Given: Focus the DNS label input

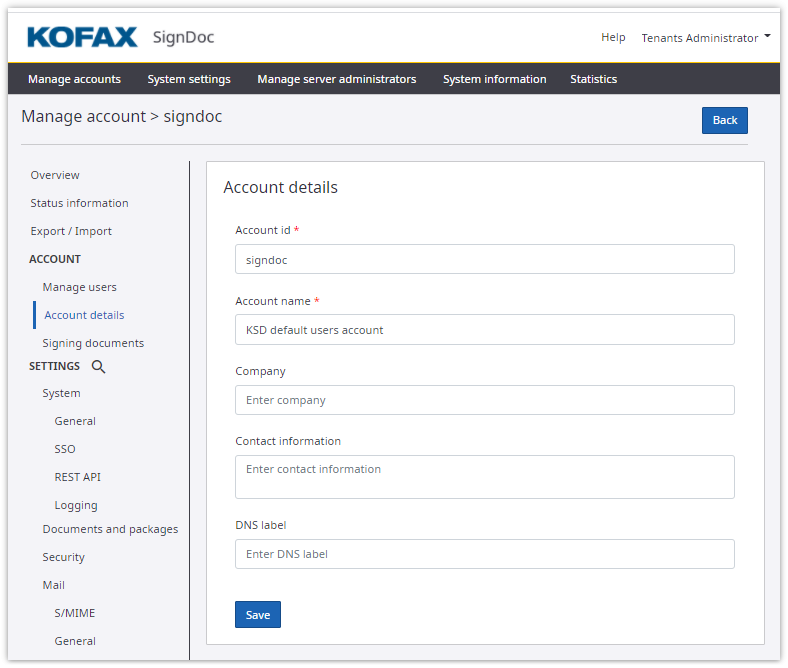Looking at the screenshot, I should pos(484,554).
